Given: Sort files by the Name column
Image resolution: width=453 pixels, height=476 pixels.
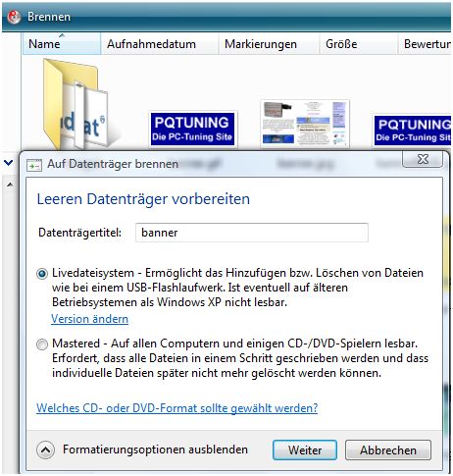Looking at the screenshot, I should (x=62, y=44).
